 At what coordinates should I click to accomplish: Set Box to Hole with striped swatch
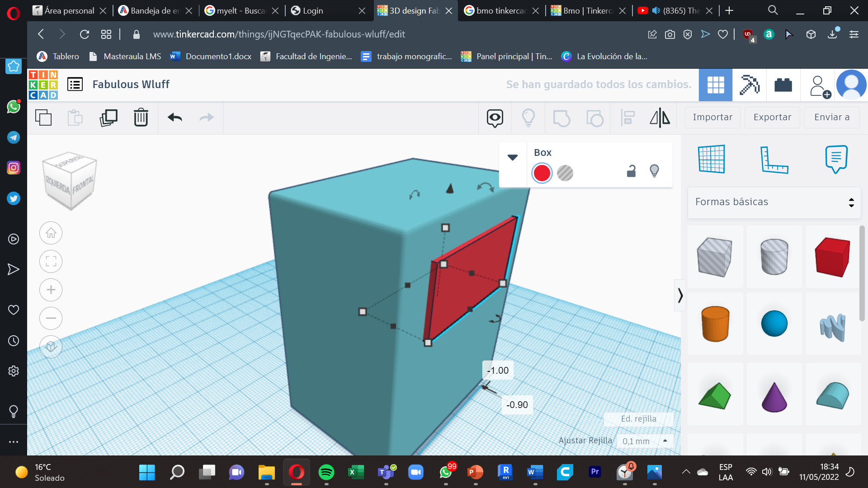coord(565,173)
